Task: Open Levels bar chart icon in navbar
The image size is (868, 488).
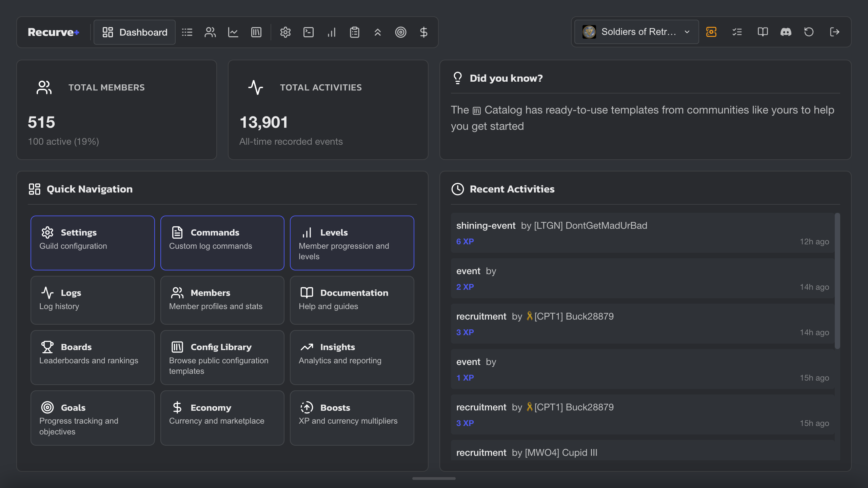Action: (332, 32)
